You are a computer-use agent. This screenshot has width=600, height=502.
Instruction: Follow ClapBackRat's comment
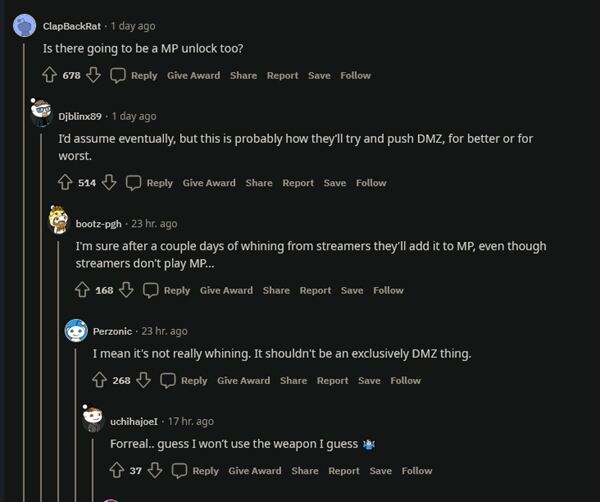pos(355,75)
